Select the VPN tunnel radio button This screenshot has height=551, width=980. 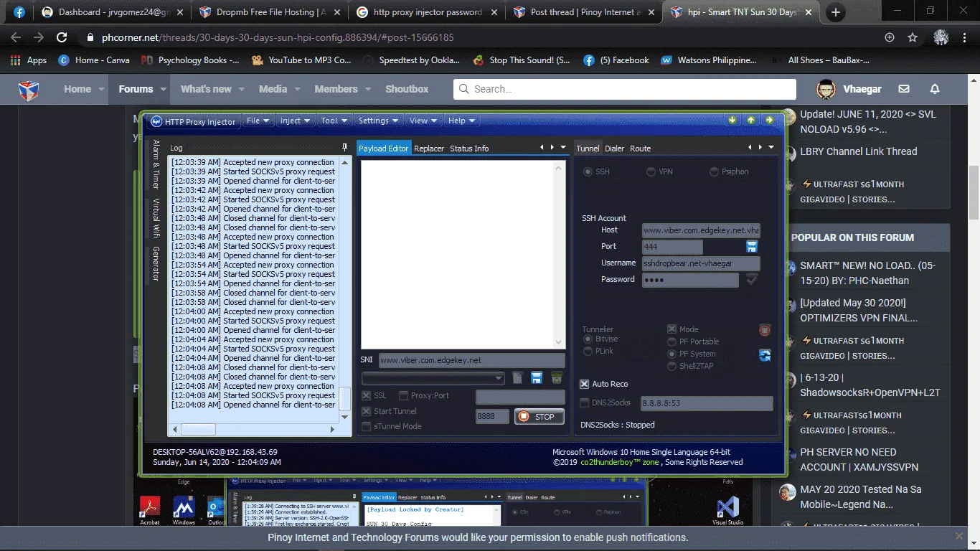651,171
